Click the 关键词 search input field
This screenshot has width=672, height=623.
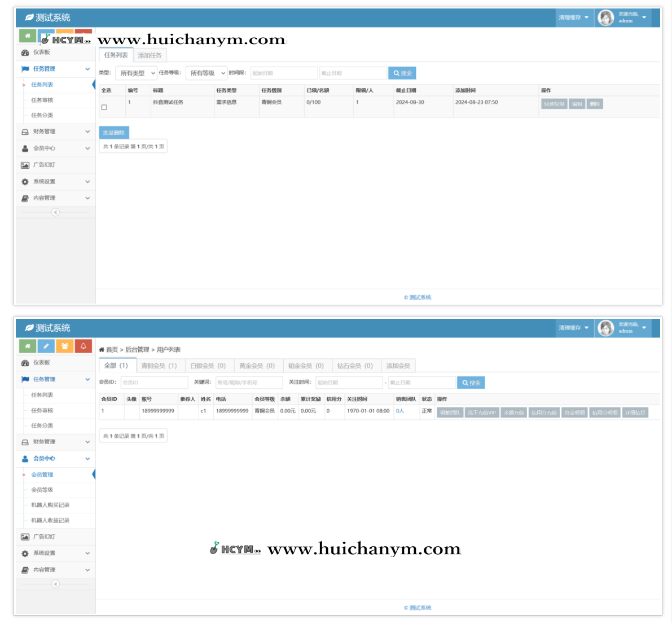[249, 383]
